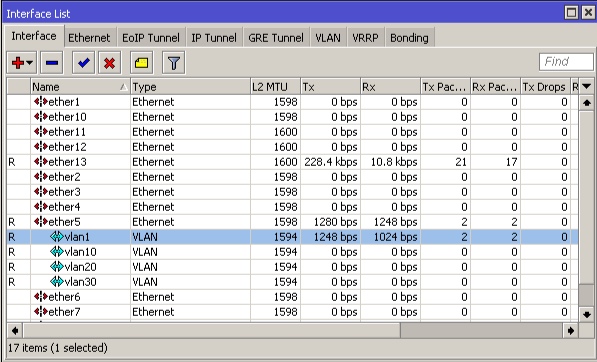Click the ether3 interface icon

(x=40, y=191)
